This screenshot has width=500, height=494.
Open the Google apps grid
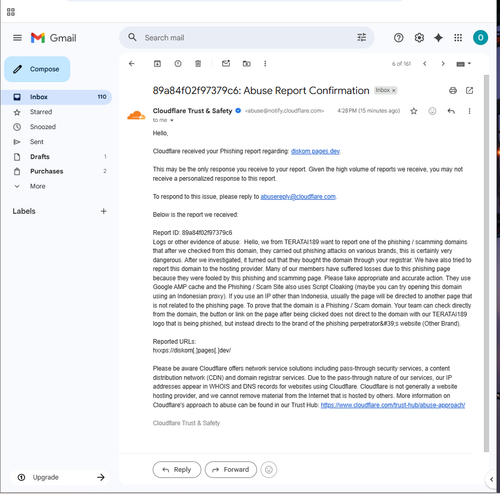[x=458, y=38]
